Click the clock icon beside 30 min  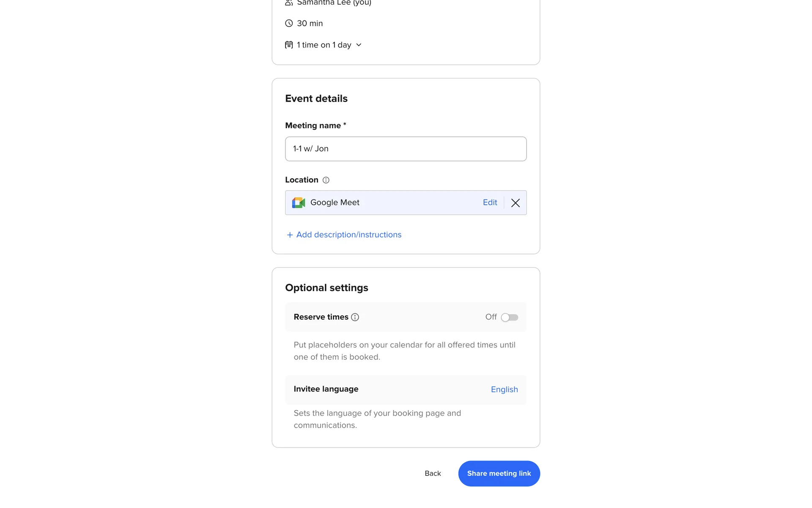tap(289, 23)
